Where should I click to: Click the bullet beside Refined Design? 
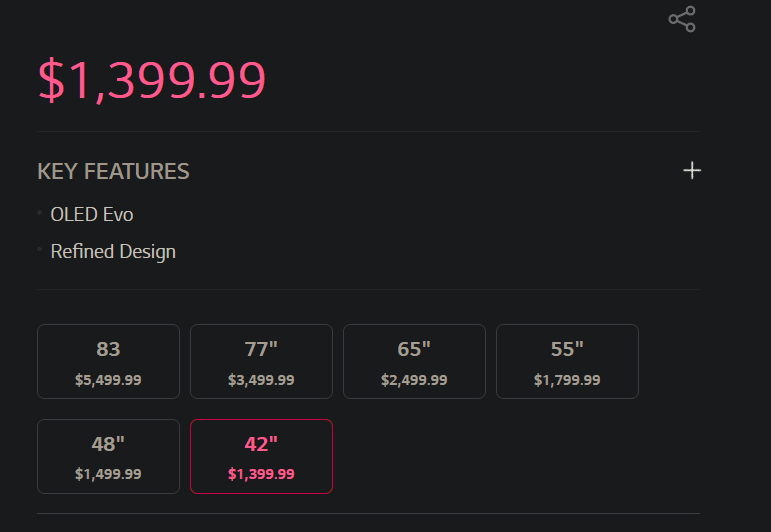coord(39,250)
